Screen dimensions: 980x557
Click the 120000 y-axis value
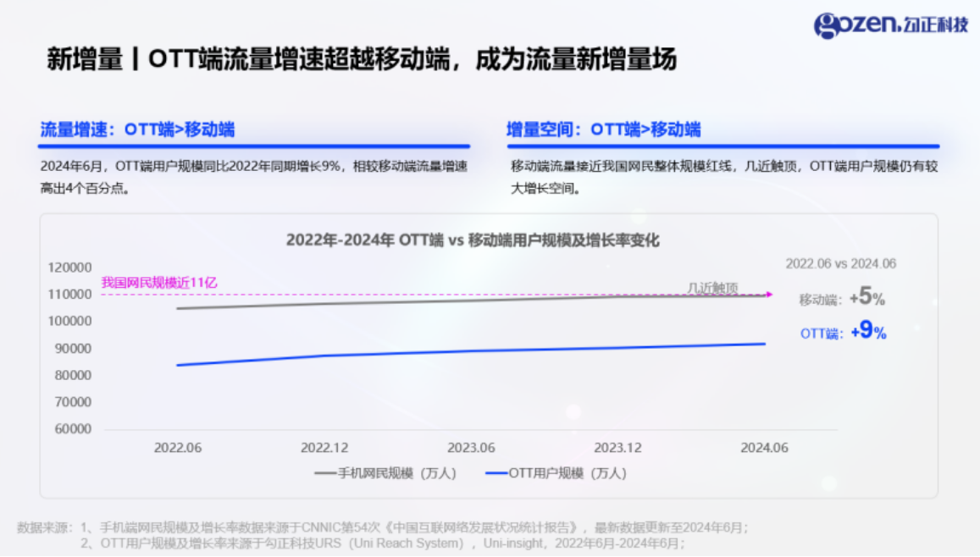click(x=69, y=267)
